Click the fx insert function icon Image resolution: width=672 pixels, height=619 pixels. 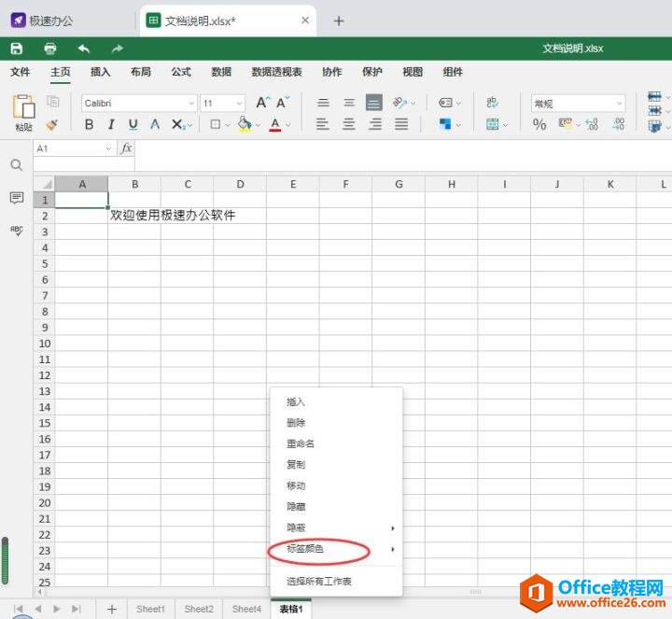pos(126,148)
